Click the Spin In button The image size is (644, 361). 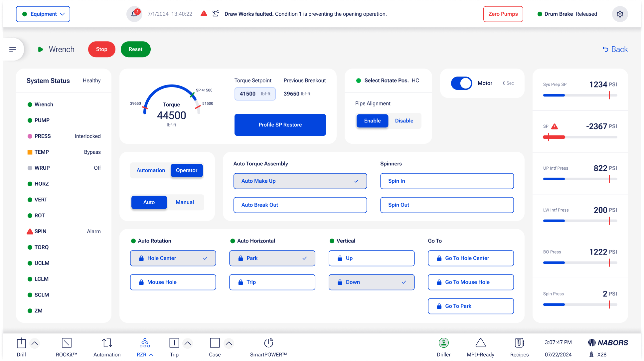click(447, 181)
